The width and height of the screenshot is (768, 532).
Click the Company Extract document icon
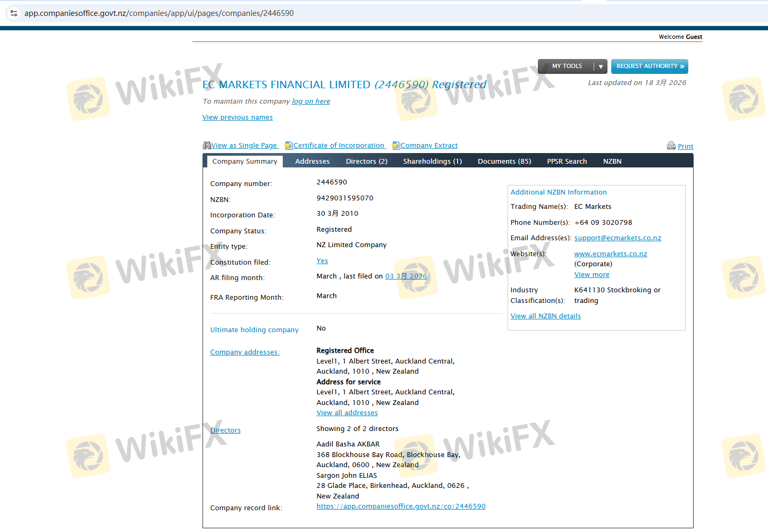coord(396,146)
